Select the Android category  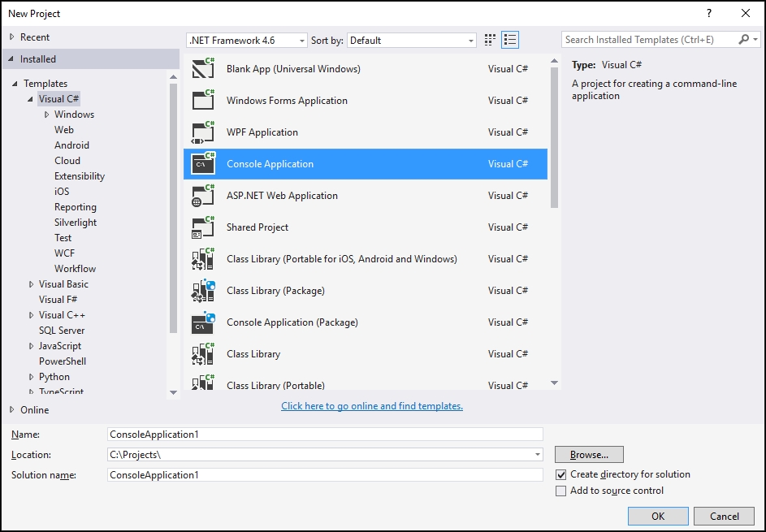coord(71,145)
